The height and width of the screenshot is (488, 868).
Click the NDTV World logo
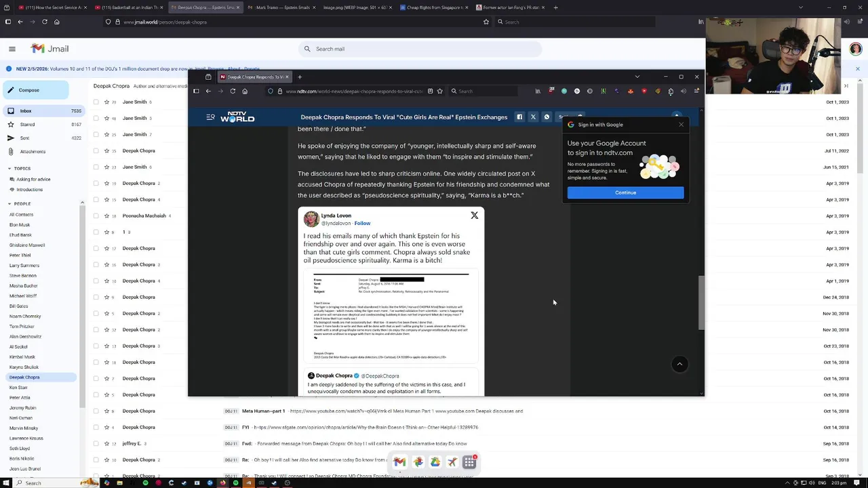[x=237, y=117]
